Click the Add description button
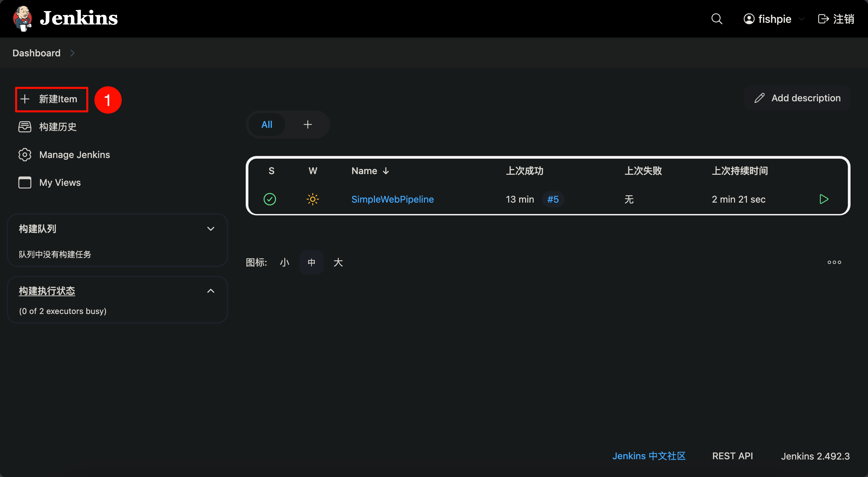This screenshot has width=868, height=477. (797, 98)
